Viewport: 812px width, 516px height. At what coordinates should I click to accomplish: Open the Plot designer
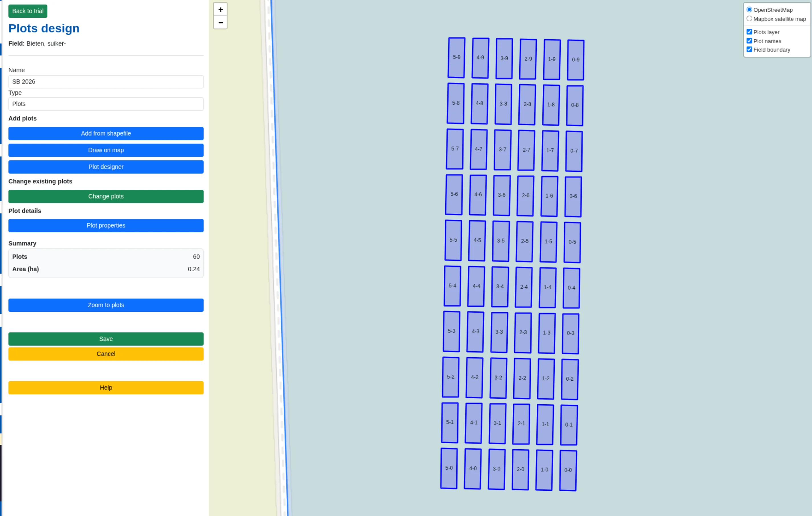pyautogui.click(x=106, y=166)
